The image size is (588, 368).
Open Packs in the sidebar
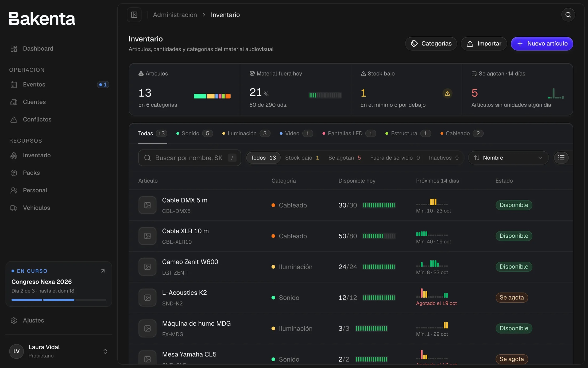click(59, 173)
